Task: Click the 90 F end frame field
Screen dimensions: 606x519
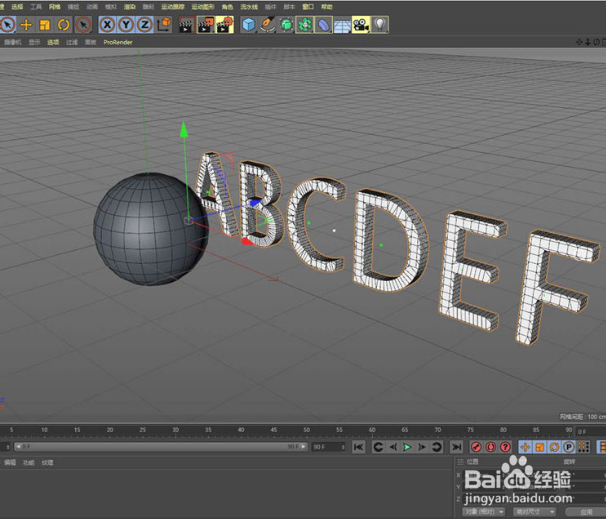Action: point(329,447)
